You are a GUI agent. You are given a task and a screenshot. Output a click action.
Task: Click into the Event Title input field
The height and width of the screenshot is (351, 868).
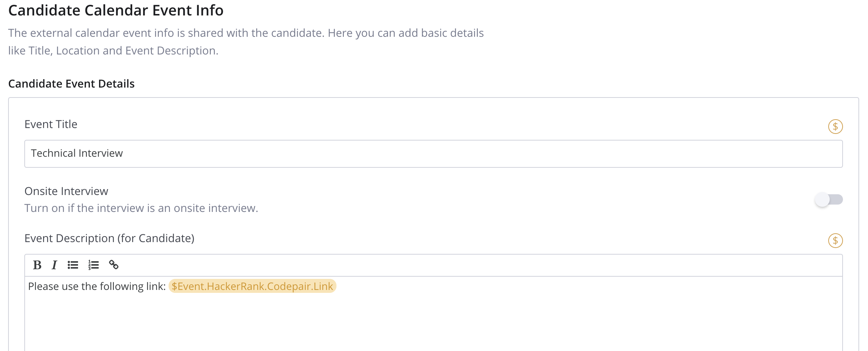point(433,154)
